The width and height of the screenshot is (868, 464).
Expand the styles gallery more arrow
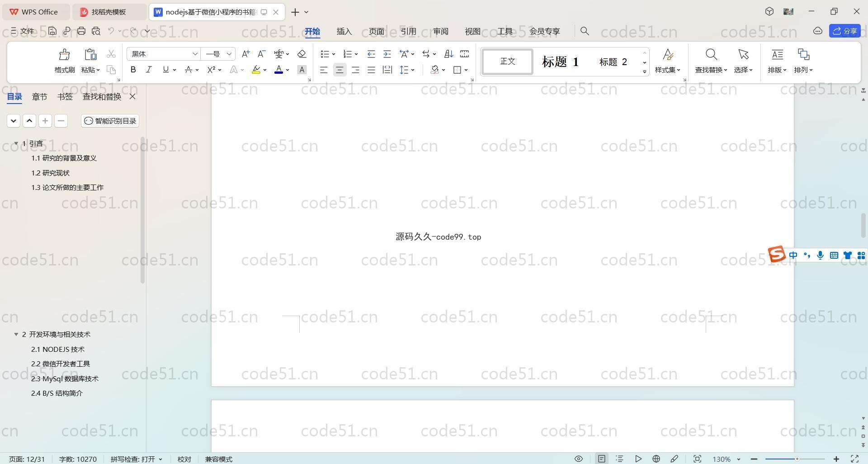point(645,71)
